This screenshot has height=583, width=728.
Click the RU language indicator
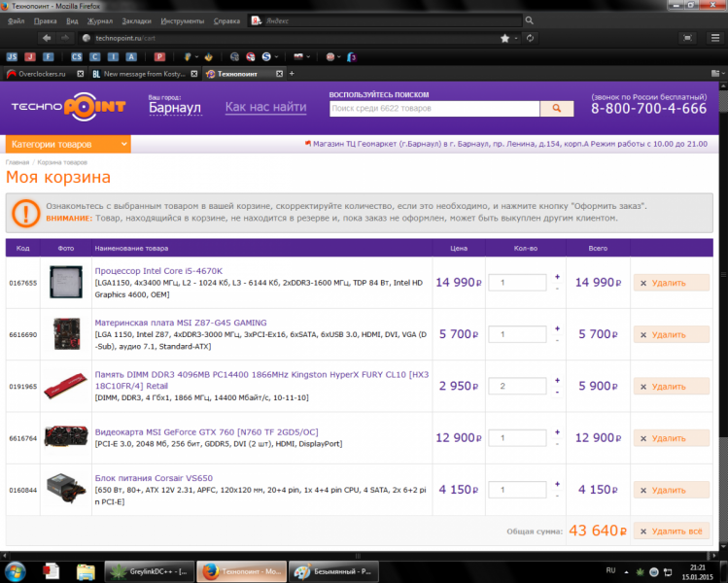click(x=610, y=570)
